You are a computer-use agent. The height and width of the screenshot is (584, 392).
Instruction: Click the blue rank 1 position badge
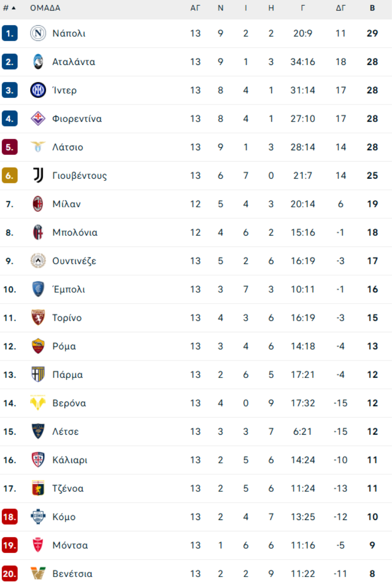10,34
